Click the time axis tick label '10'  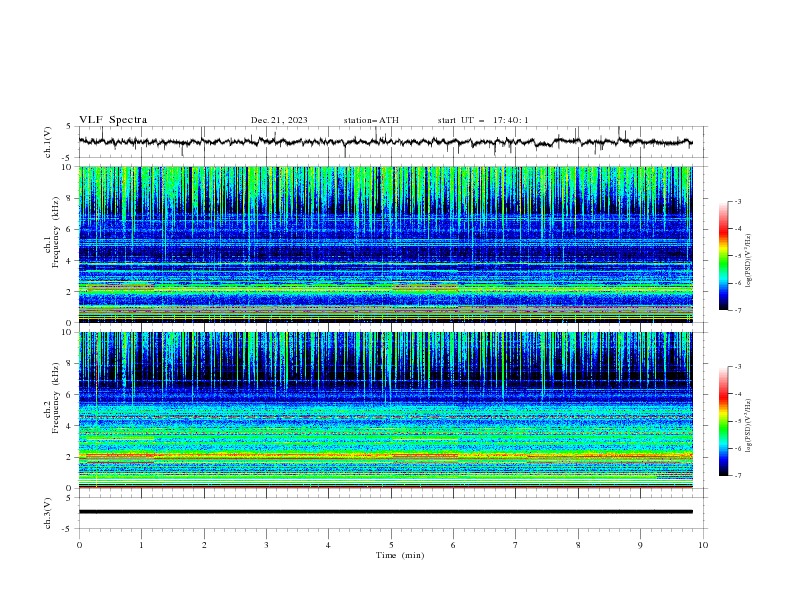point(703,545)
